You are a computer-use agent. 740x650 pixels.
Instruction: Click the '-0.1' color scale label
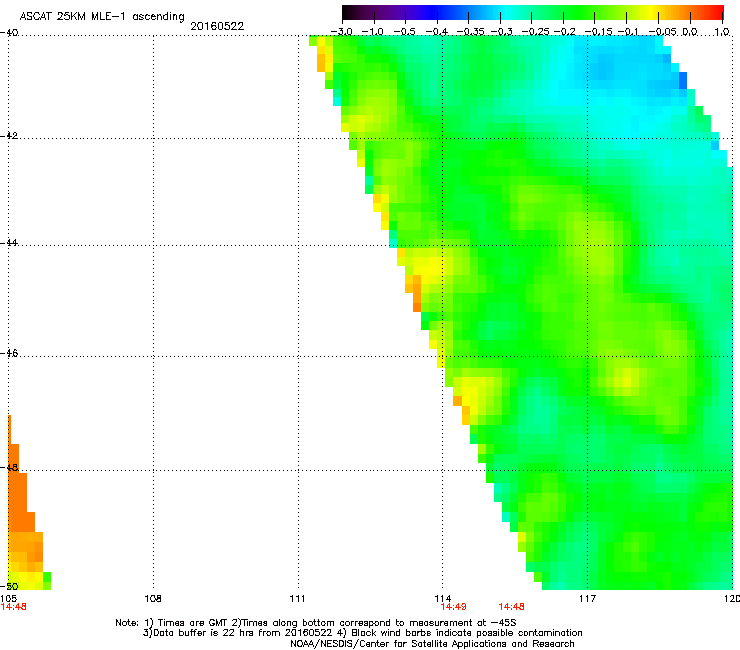tap(628, 32)
